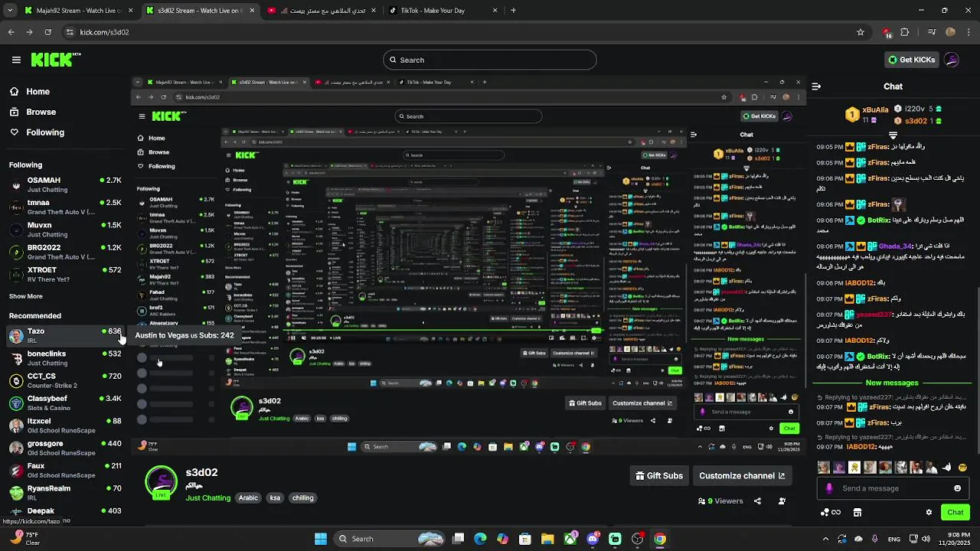Open the XTROET RV There Yet? stream
Screen dimensions: 980x551
(65, 274)
